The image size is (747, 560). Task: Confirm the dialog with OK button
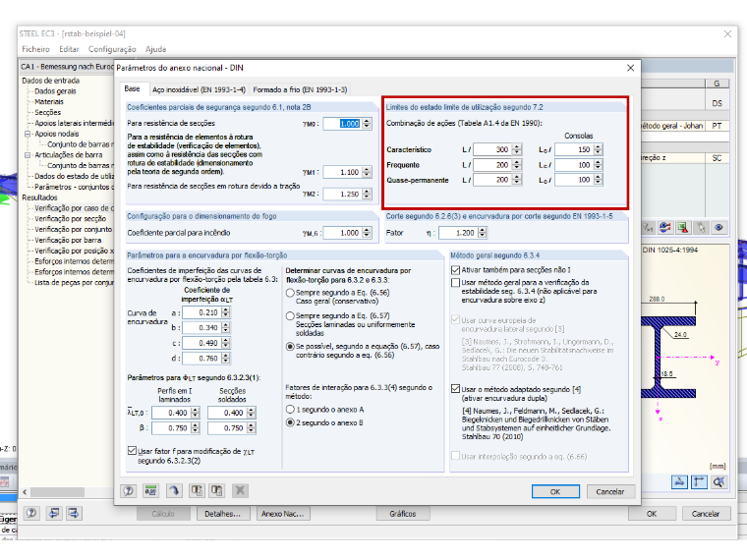pyautogui.click(x=555, y=491)
